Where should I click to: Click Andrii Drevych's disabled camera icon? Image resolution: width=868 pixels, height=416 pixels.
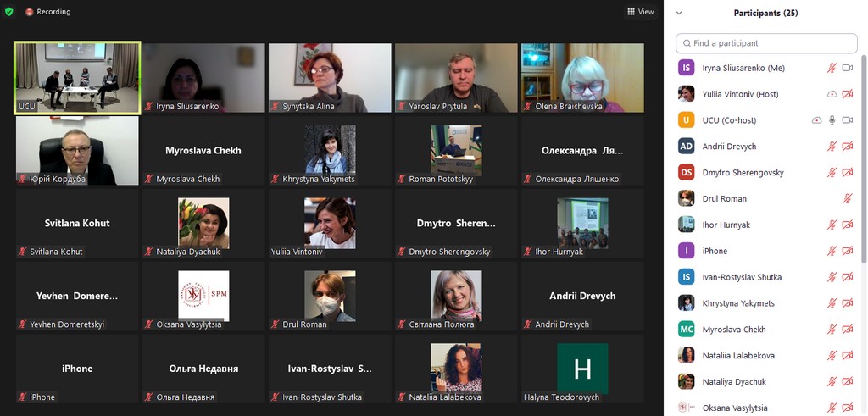(847, 147)
